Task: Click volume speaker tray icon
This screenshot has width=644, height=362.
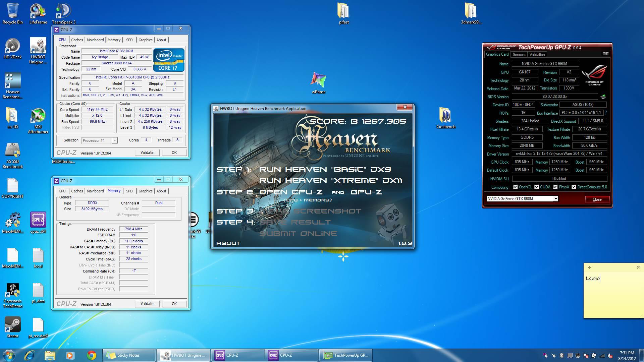Action: pos(610,356)
